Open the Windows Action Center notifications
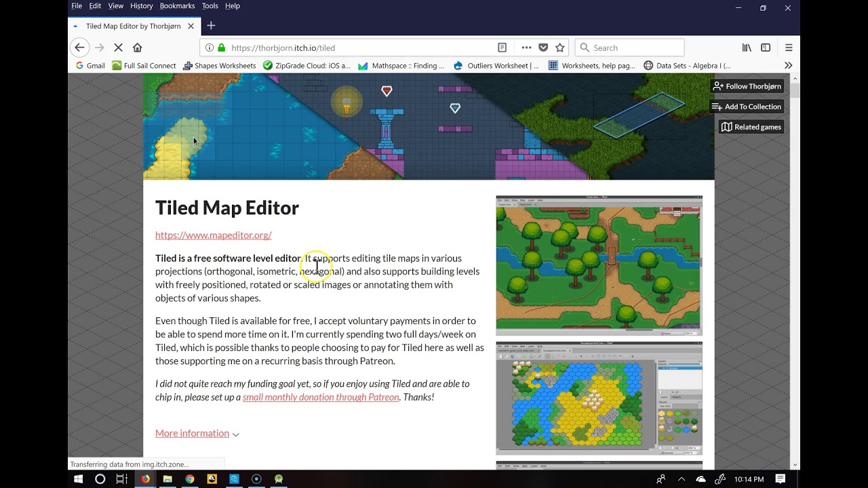This screenshot has width=868, height=488. click(781, 479)
